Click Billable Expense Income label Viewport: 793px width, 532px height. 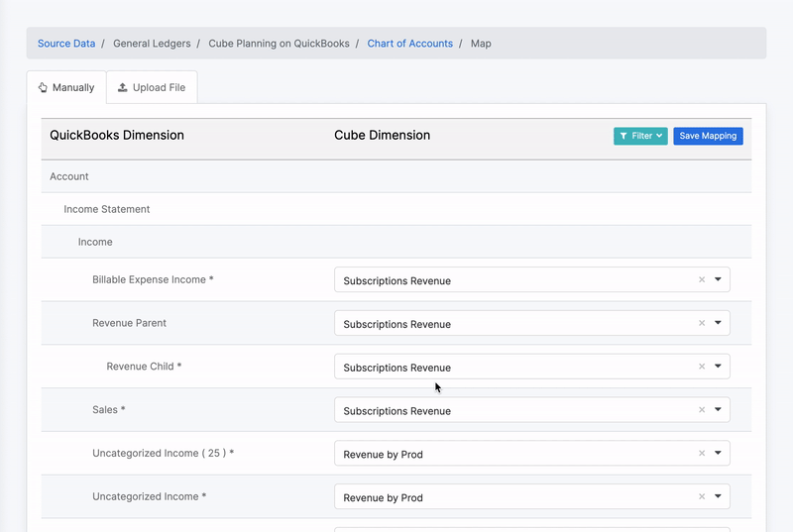pos(153,280)
